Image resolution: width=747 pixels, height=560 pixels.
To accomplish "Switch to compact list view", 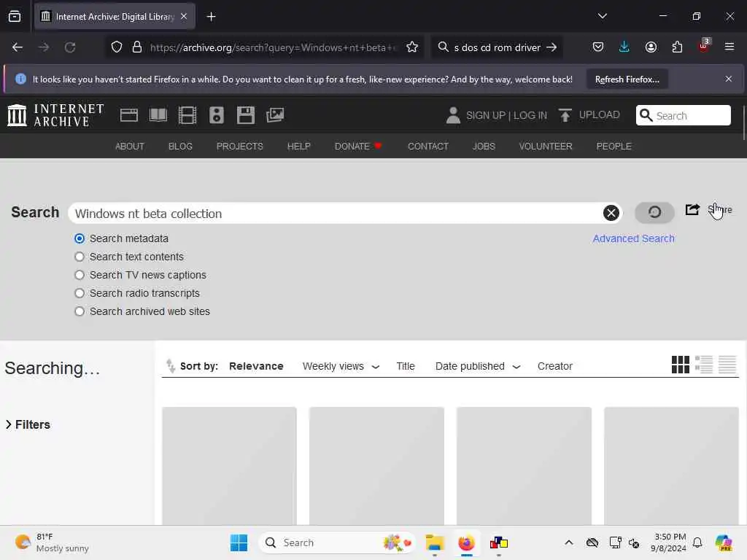I will pyautogui.click(x=727, y=365).
